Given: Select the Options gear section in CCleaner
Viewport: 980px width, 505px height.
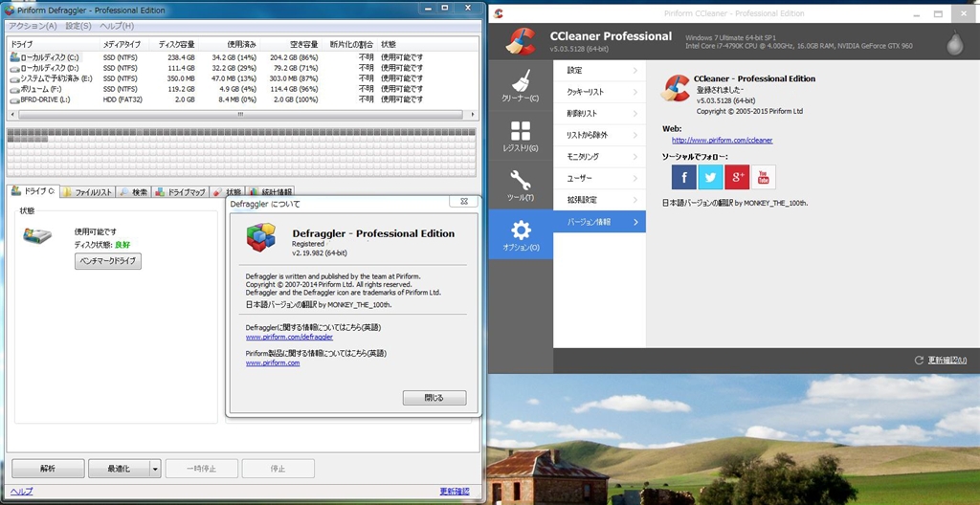Looking at the screenshot, I should pyautogui.click(x=521, y=235).
